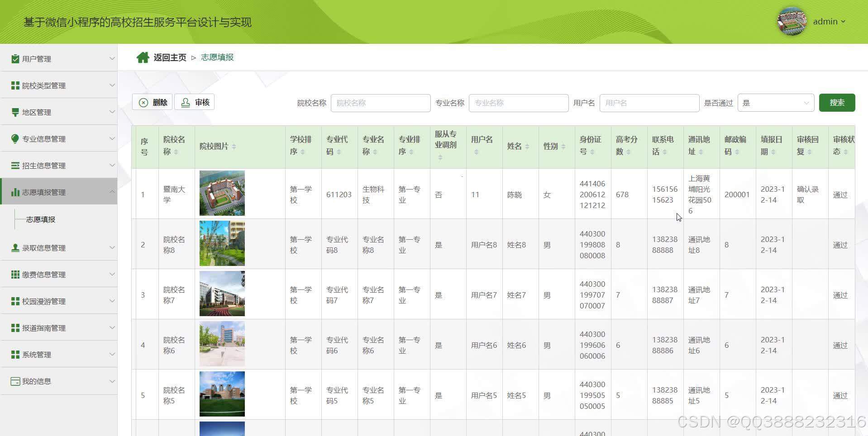This screenshot has width=868, height=436.
Task: Expand 校园漫游管理 with its chevron
Action: [112, 301]
